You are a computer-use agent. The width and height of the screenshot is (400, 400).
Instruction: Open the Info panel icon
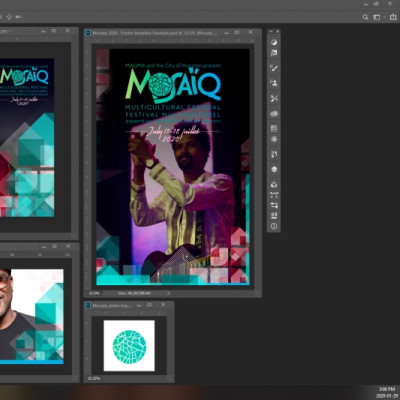[274, 226]
